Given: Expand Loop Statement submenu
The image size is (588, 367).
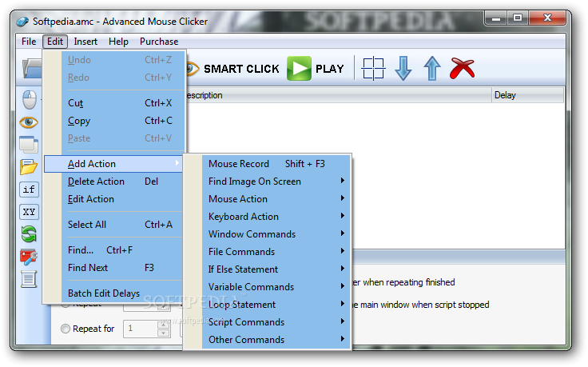Looking at the screenshot, I should (276, 305).
